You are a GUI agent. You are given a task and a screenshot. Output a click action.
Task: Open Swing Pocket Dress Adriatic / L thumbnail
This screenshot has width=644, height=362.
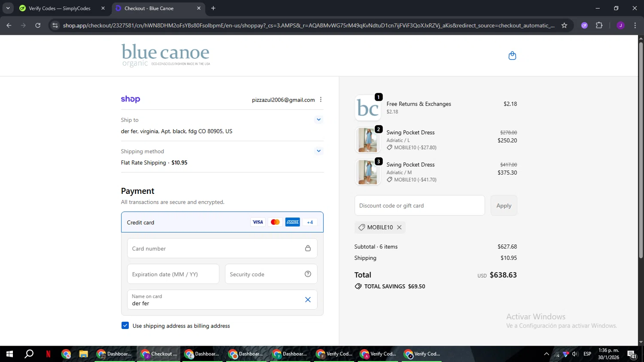pos(368,140)
